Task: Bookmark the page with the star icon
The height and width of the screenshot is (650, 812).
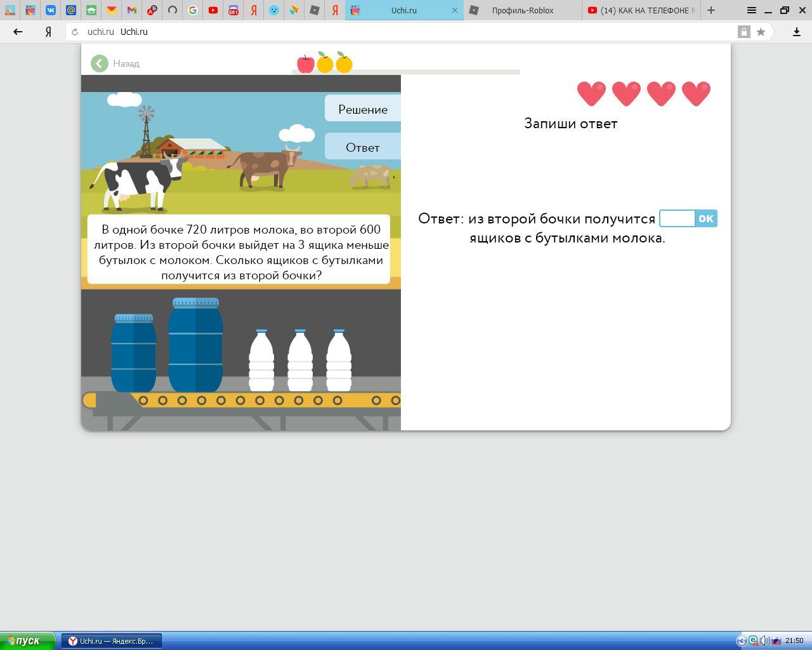Action: click(761, 32)
